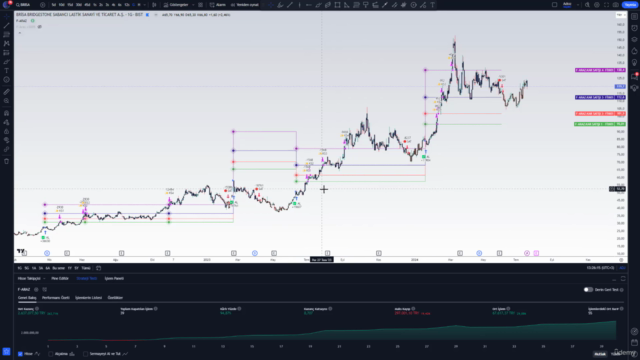The image size is (640, 360).
Task: Toggle the Hisse checkbox
Action: point(20,354)
